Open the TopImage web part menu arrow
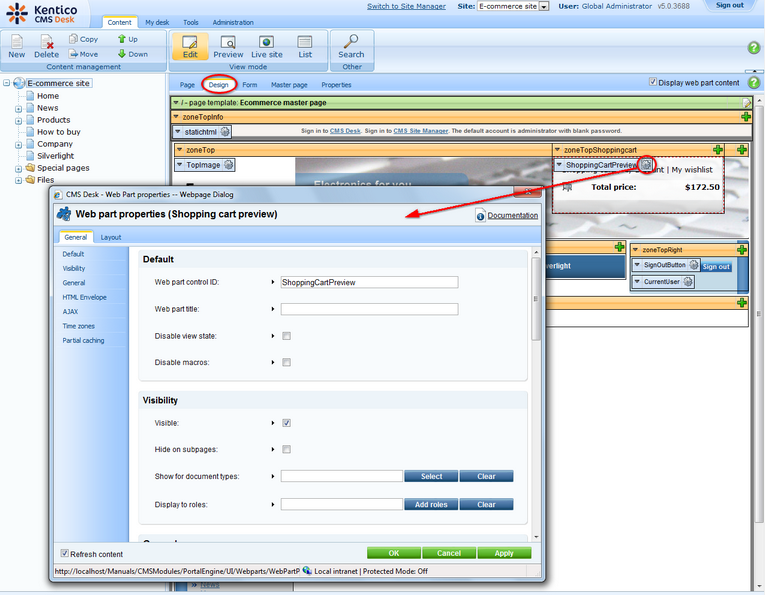Screen dimensions: 765x595 pyautogui.click(x=180, y=165)
